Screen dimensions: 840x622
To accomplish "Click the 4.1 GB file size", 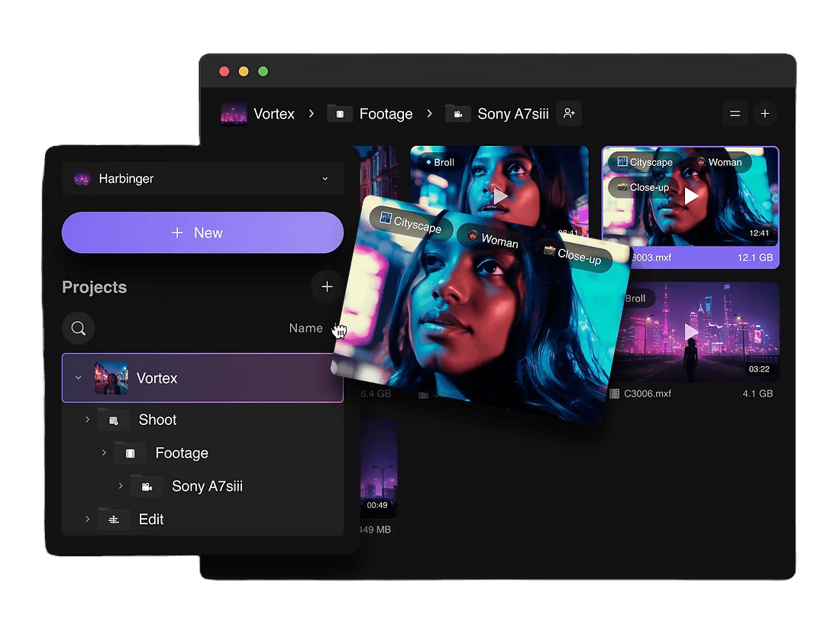I will [758, 394].
